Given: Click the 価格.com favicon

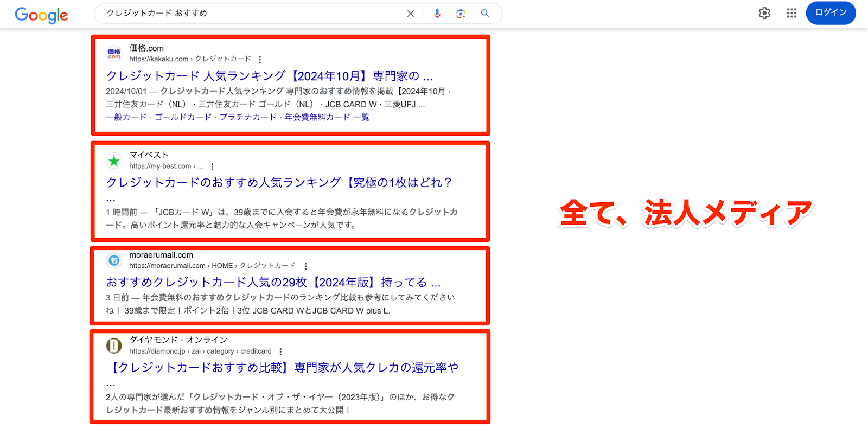Looking at the screenshot, I should pos(114,54).
